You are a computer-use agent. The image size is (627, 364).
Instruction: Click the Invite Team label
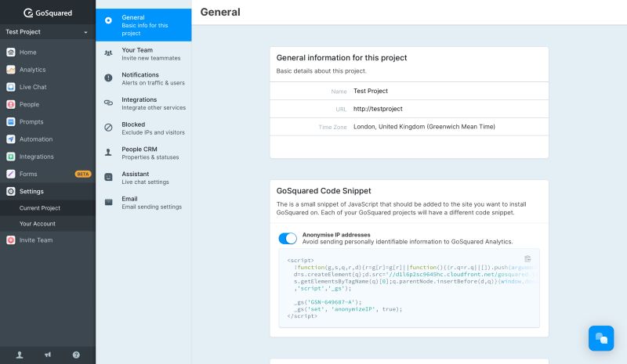click(x=36, y=240)
